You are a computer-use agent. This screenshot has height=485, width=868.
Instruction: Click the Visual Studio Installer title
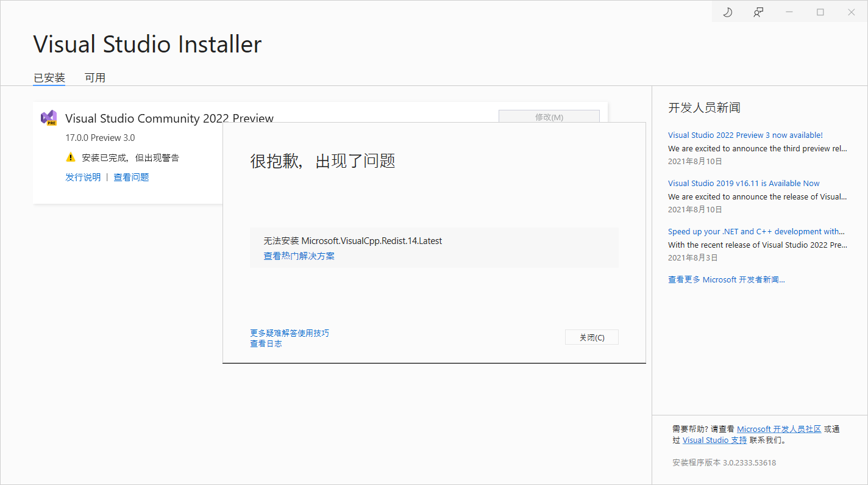pos(148,45)
